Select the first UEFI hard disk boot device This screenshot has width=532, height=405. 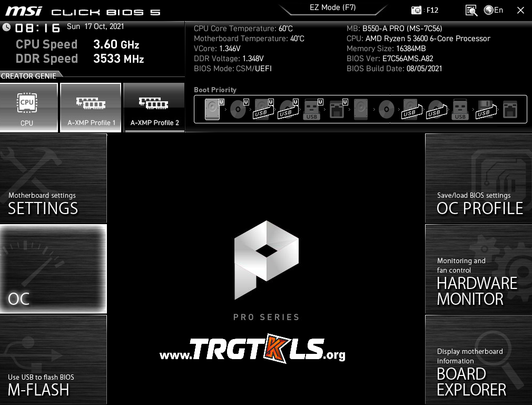point(212,109)
